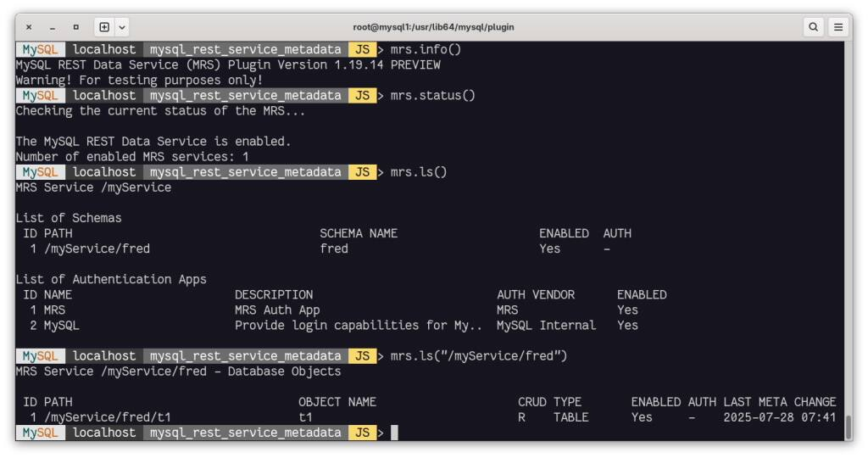Screen dimensions: 868x458
Task: Click the /myService/fred schema path
Action: point(97,249)
